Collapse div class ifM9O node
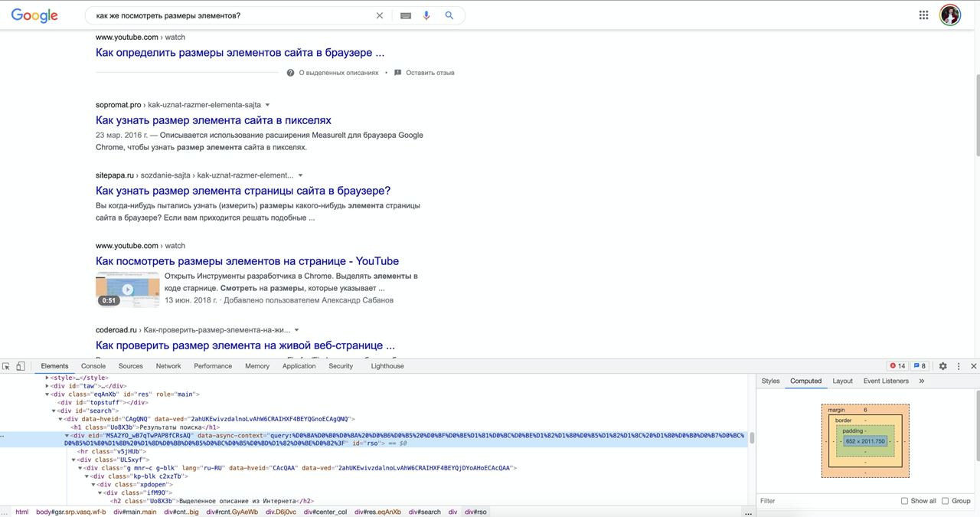Viewport: 980px width, 517px height. pos(100,493)
